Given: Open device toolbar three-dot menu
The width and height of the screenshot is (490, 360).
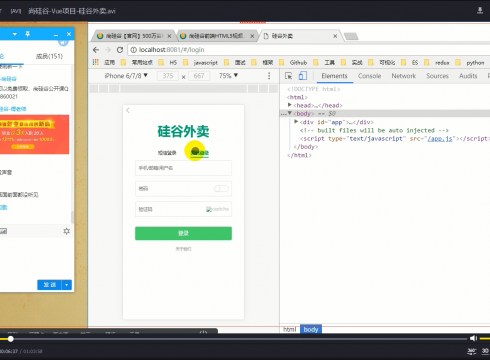Looking at the screenshot, I should tap(269, 76).
